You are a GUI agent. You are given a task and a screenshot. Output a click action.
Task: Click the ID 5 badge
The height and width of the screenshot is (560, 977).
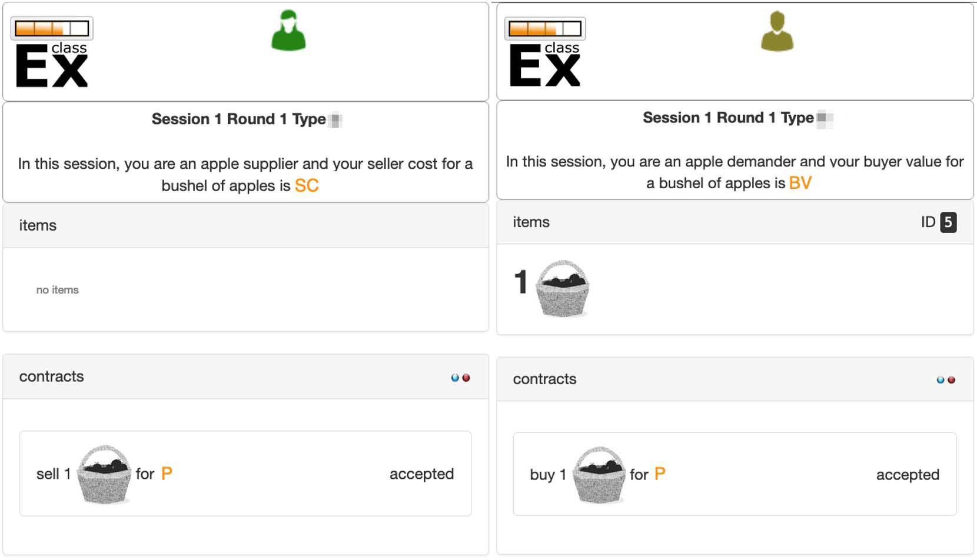(948, 222)
